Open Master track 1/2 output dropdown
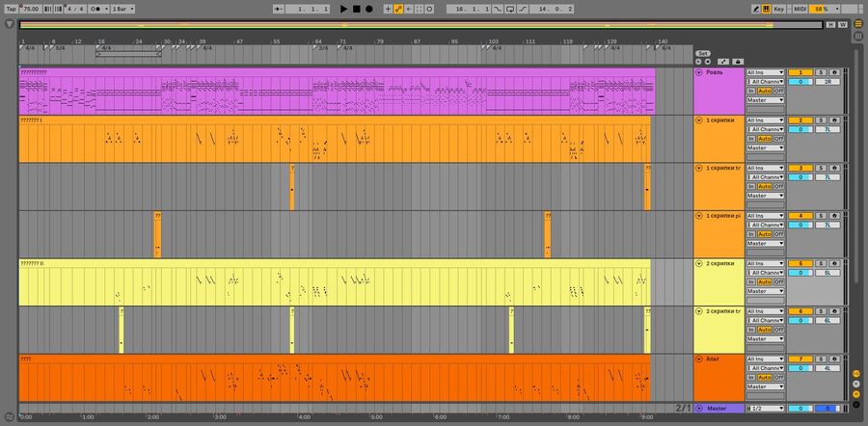This screenshot has height=426, width=868. click(x=765, y=409)
